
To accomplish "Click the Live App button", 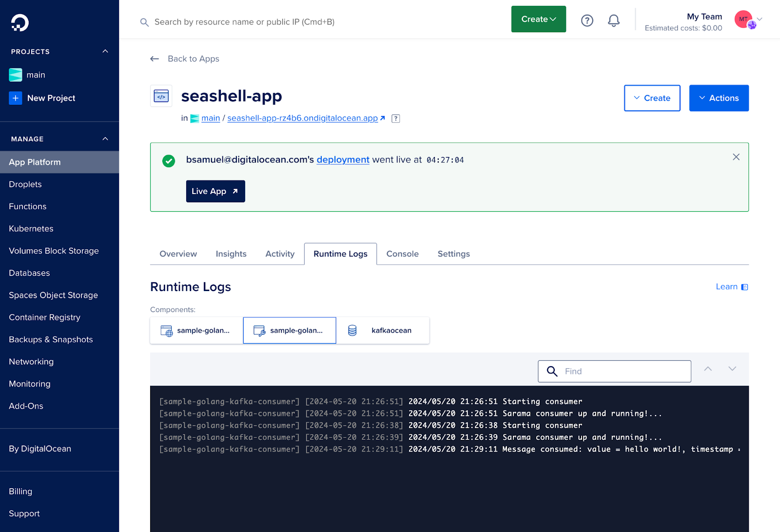I will [x=215, y=191].
